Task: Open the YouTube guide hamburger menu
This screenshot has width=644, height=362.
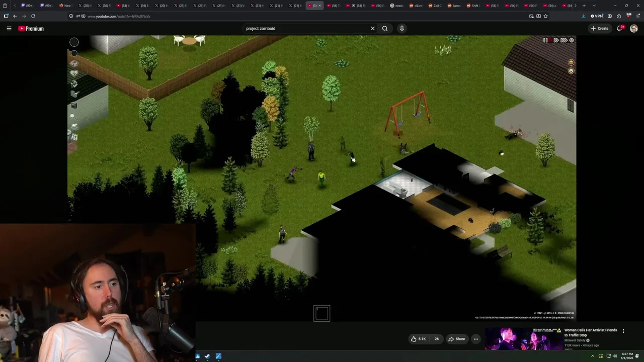Action: click(9, 29)
